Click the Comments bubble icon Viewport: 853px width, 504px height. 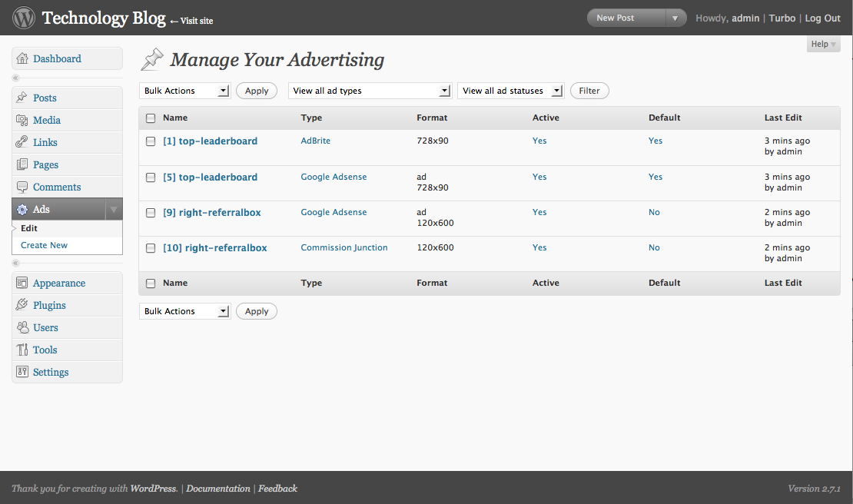click(22, 187)
